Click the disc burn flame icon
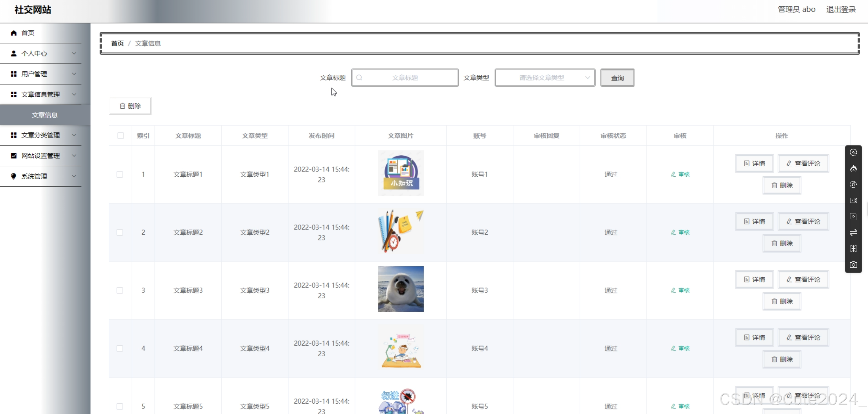 point(853,168)
